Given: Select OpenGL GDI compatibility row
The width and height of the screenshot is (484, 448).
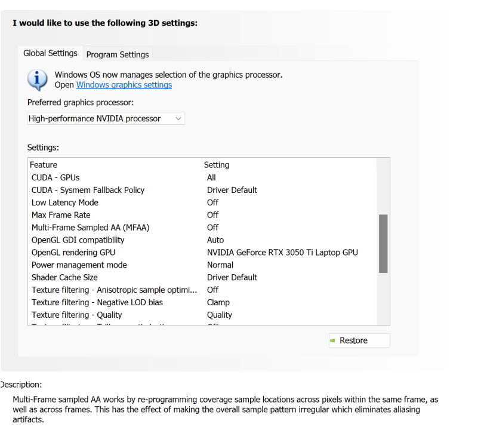Looking at the screenshot, I should [78, 240].
